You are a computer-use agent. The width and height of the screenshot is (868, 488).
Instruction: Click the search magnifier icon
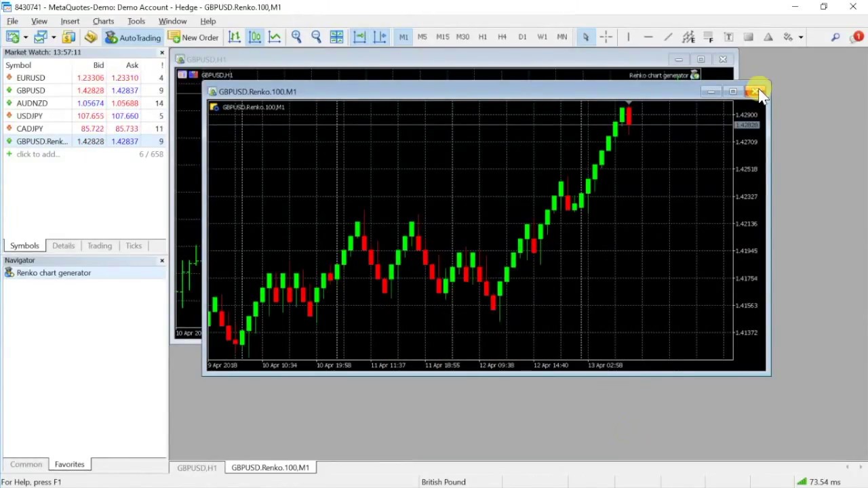835,37
